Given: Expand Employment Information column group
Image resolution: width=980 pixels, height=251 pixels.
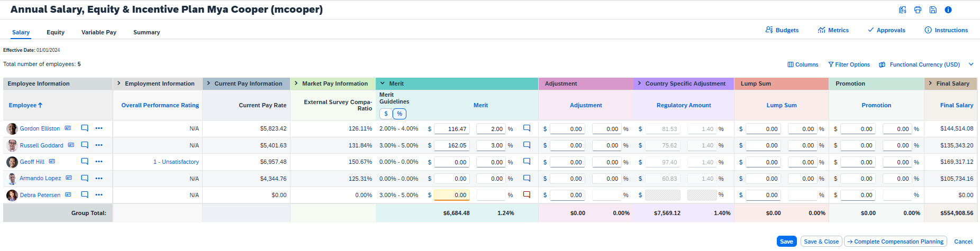Looking at the screenshot, I should tap(119, 83).
